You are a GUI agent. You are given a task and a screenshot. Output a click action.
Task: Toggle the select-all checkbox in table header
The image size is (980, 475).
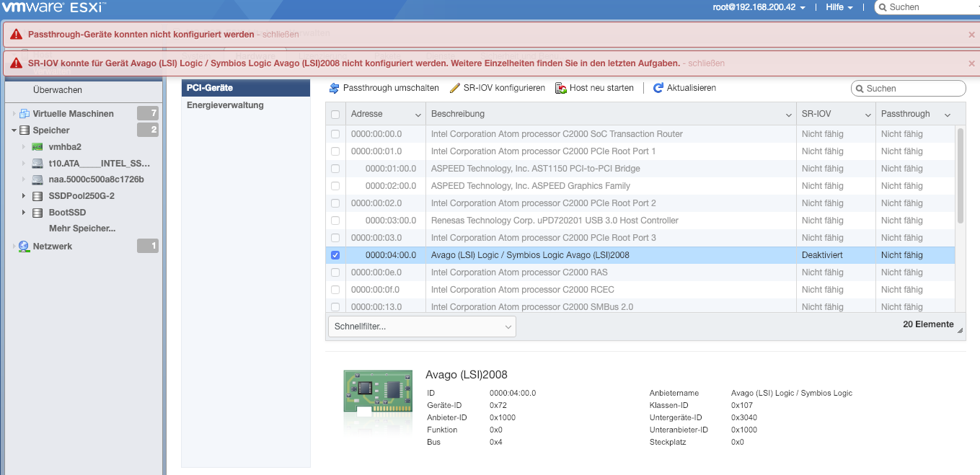pyautogui.click(x=335, y=114)
